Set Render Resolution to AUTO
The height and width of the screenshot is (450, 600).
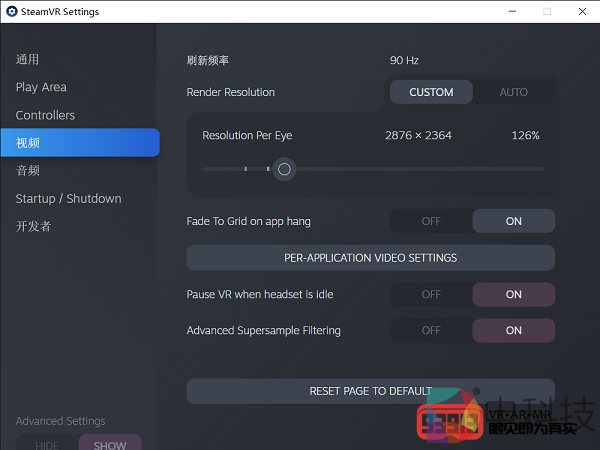(x=513, y=92)
